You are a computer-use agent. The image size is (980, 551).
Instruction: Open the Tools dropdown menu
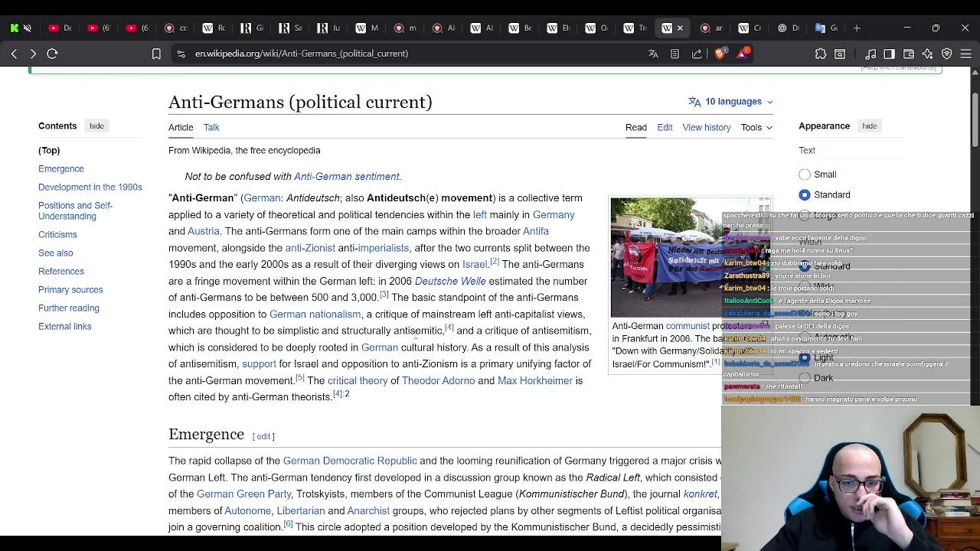point(756,128)
